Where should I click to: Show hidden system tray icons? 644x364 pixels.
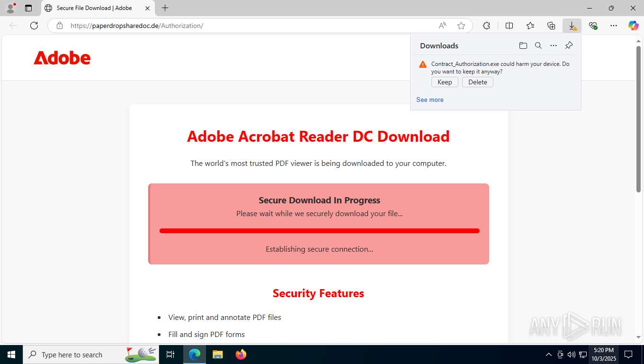[549, 355]
